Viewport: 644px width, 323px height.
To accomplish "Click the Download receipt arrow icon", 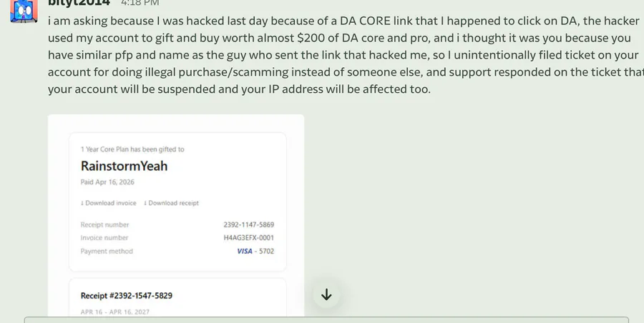I will click(145, 203).
